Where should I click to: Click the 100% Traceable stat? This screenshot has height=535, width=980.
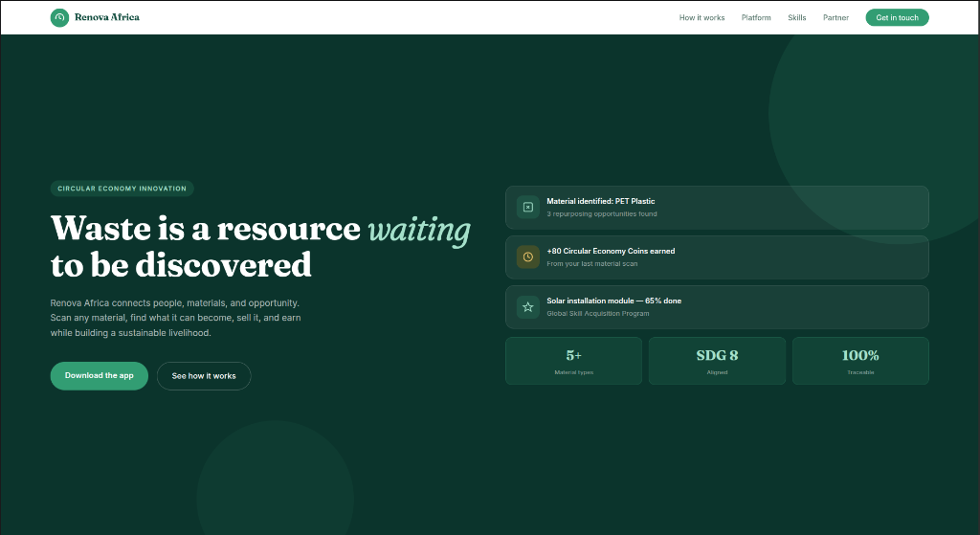pos(860,361)
